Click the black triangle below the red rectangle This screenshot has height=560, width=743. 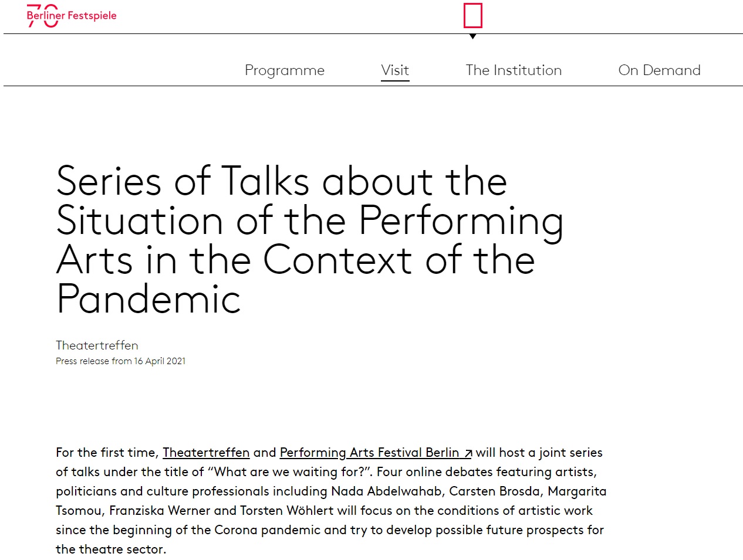[472, 36]
